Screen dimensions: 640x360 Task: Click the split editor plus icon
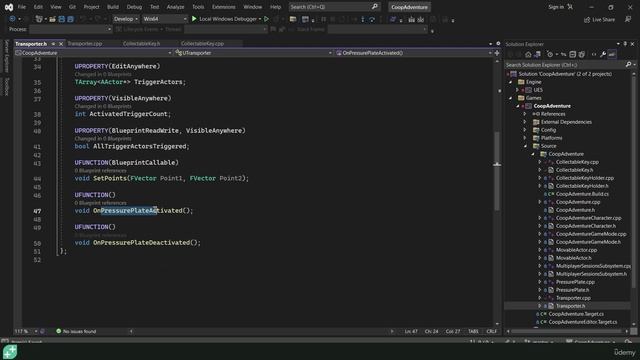[x=497, y=53]
